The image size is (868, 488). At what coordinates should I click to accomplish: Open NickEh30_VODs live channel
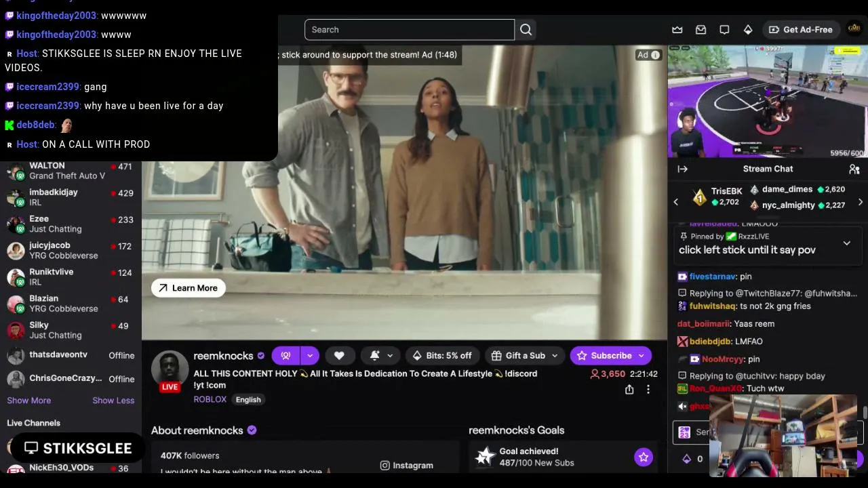(x=71, y=468)
